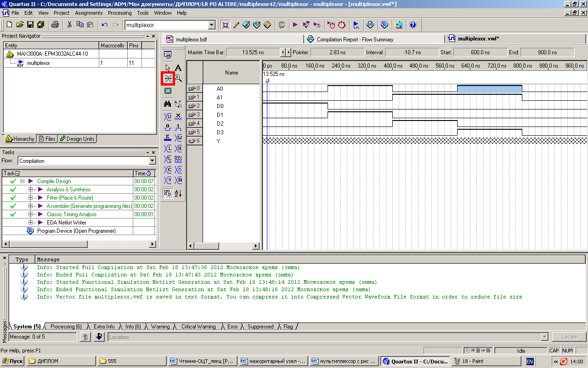
Task: Start simulation with the blue waveform play icon
Action: pyautogui.click(x=356, y=25)
